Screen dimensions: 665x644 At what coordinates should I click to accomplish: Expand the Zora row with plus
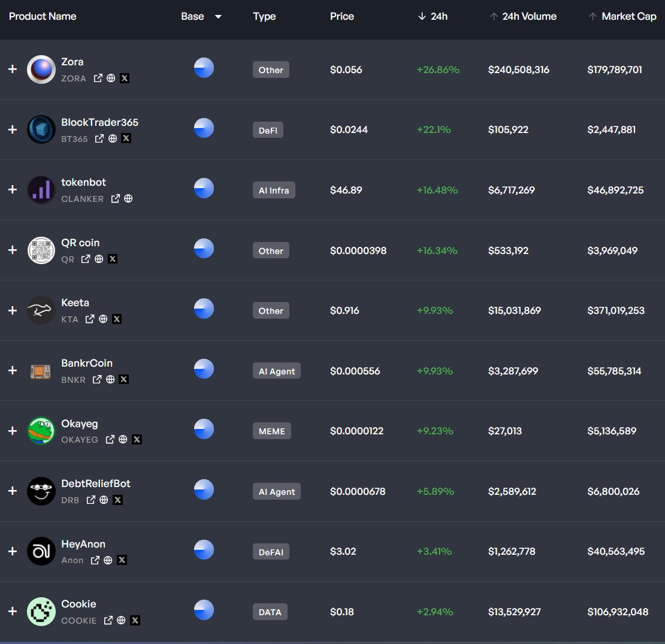pos(13,69)
